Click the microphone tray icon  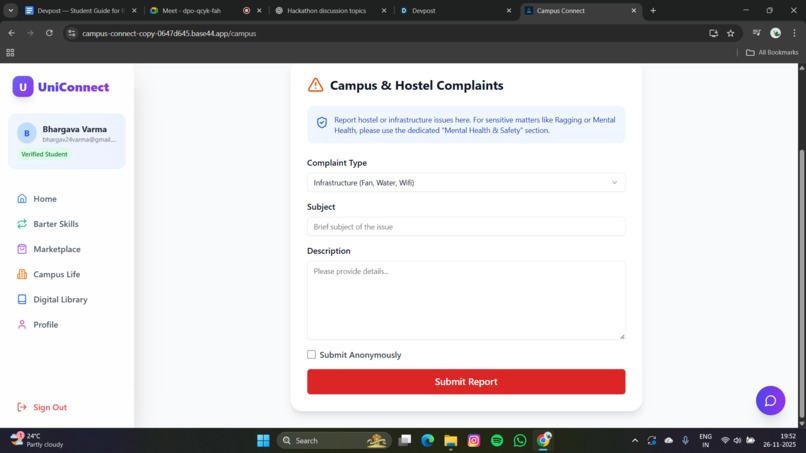[685, 441]
